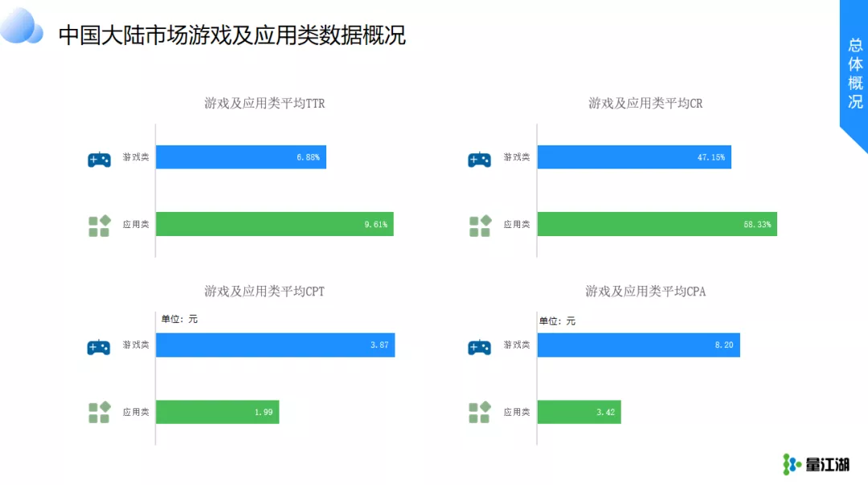
Task: Click the blue 8.20 CPA bar
Action: point(639,345)
